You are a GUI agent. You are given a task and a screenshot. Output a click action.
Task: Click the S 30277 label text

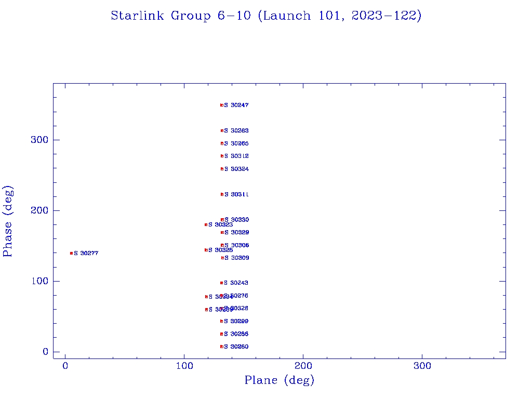pos(86,253)
